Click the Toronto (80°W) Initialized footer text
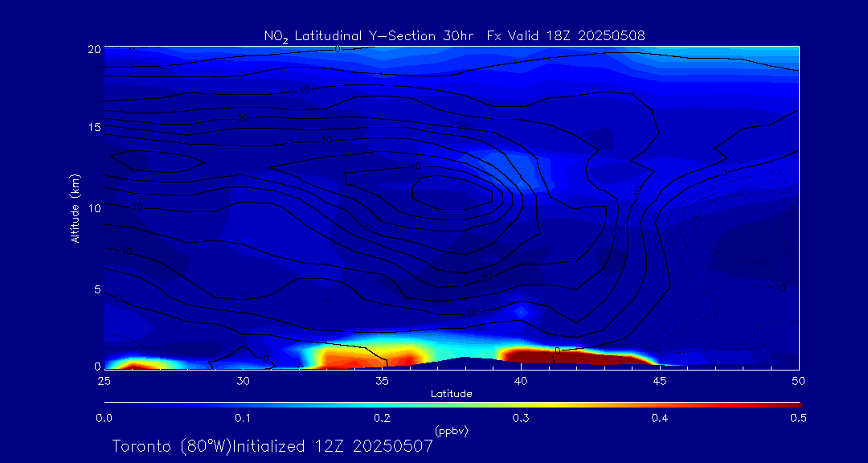This screenshot has width=868, height=463. 272,446
